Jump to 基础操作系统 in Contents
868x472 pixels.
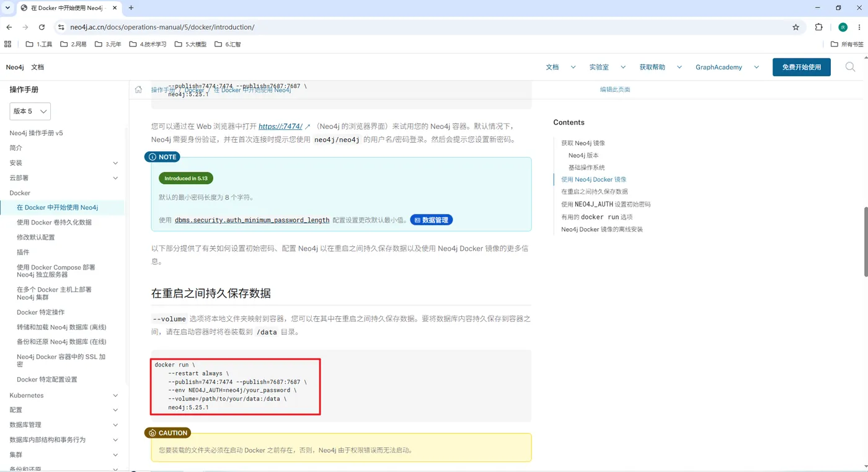point(587,167)
